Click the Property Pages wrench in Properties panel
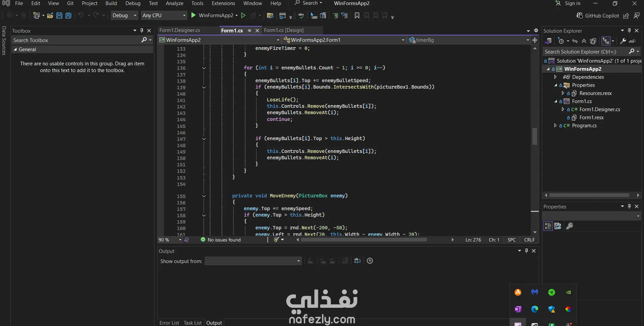This screenshot has width=644, height=326. pyautogui.click(x=569, y=226)
